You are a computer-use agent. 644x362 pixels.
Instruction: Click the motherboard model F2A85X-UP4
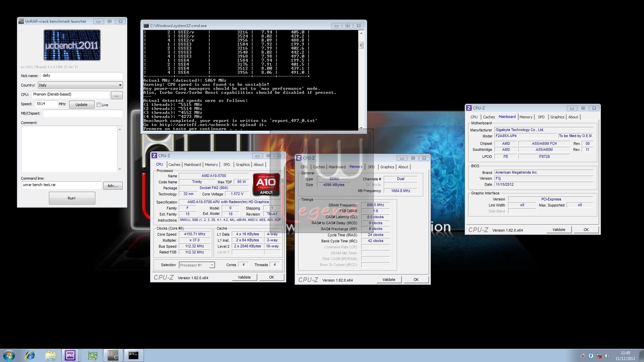click(526, 136)
